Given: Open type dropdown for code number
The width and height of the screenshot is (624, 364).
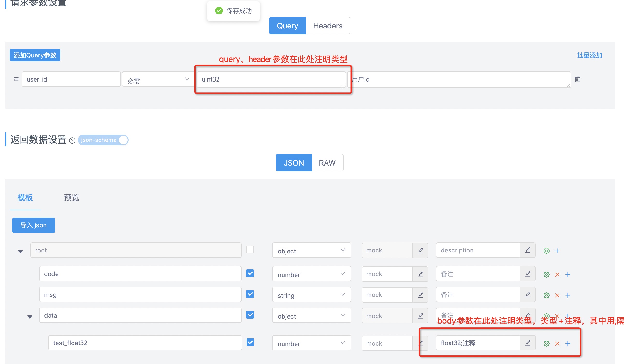Looking at the screenshot, I should pos(312,274).
